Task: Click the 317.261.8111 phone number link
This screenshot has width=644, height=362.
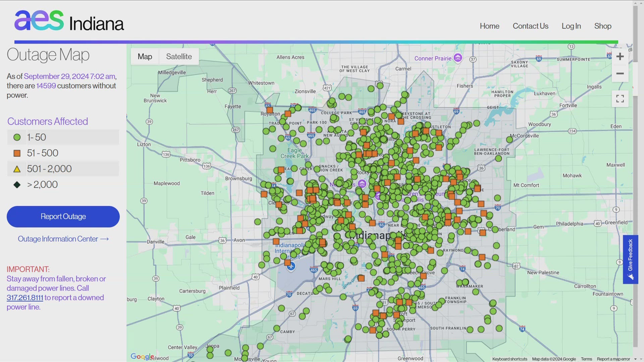Action: [x=25, y=298]
